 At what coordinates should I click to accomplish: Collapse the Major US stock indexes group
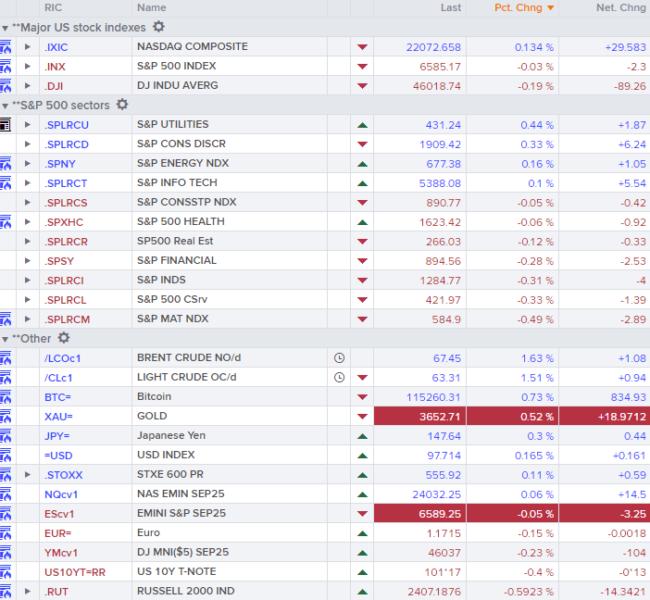point(5,28)
